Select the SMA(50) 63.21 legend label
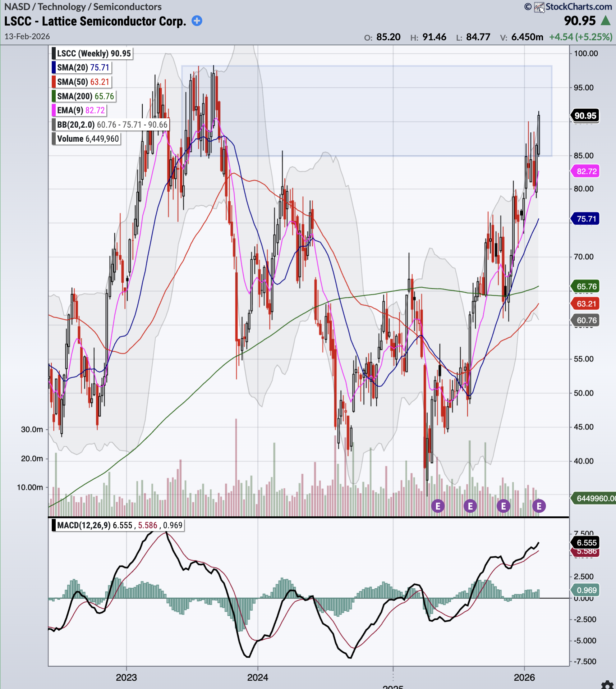616x689 pixels. (83, 82)
